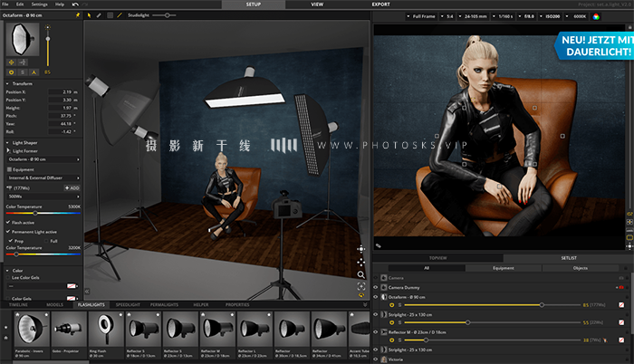Toggle the Permanent Light active checkbox
The image size is (634, 364).
[7, 232]
